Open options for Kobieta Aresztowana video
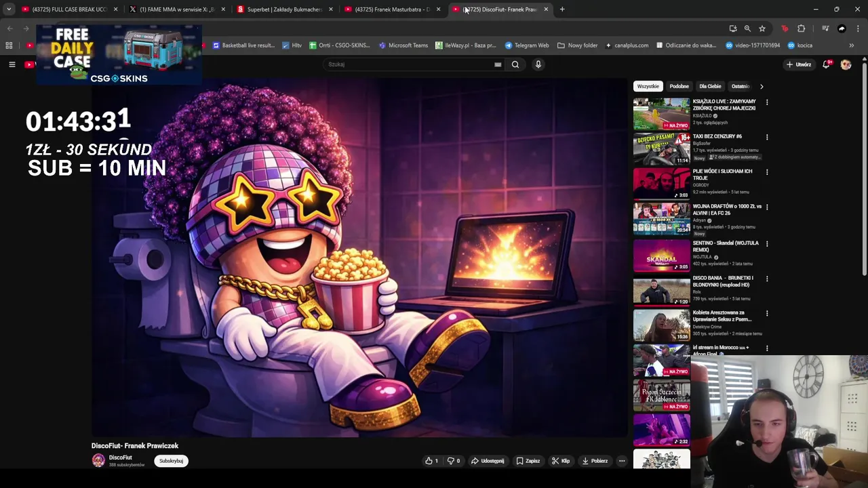Image resolution: width=868 pixels, height=488 pixels. [767, 313]
